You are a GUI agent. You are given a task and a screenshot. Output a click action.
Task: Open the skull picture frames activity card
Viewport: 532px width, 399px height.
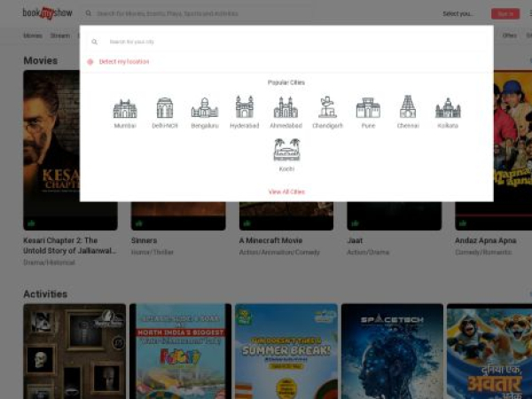(74, 351)
